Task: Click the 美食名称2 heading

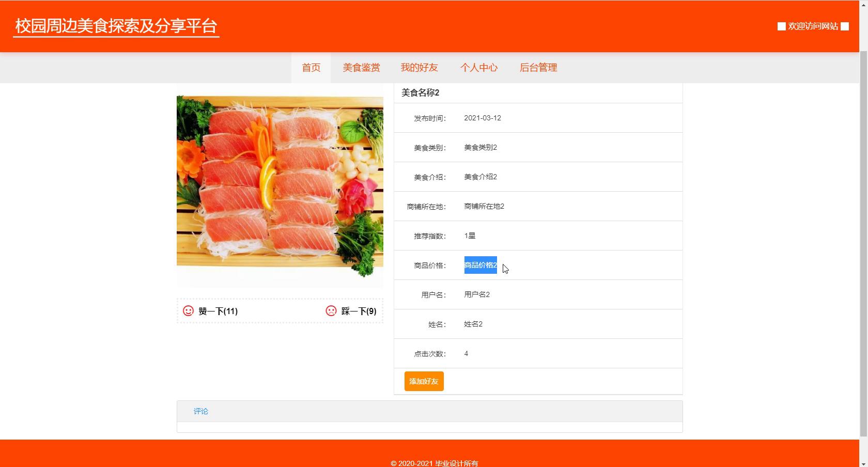Action: tap(420, 92)
